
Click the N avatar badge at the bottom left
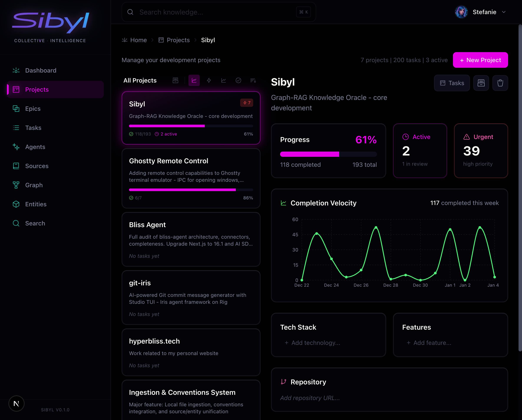16,403
